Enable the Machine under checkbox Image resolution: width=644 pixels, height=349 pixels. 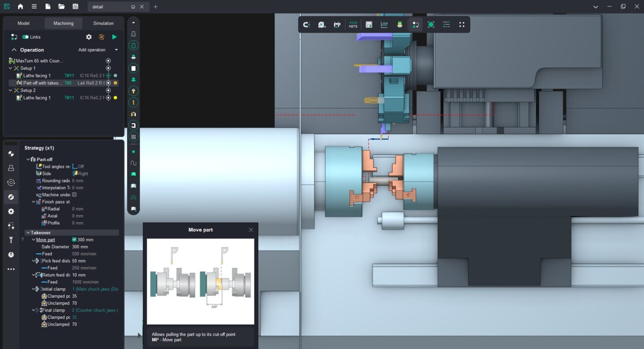(x=74, y=195)
